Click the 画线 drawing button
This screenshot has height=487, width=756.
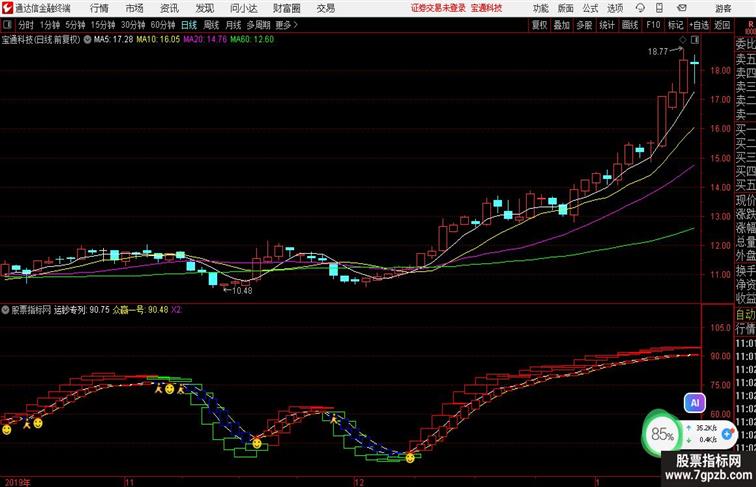pos(630,25)
